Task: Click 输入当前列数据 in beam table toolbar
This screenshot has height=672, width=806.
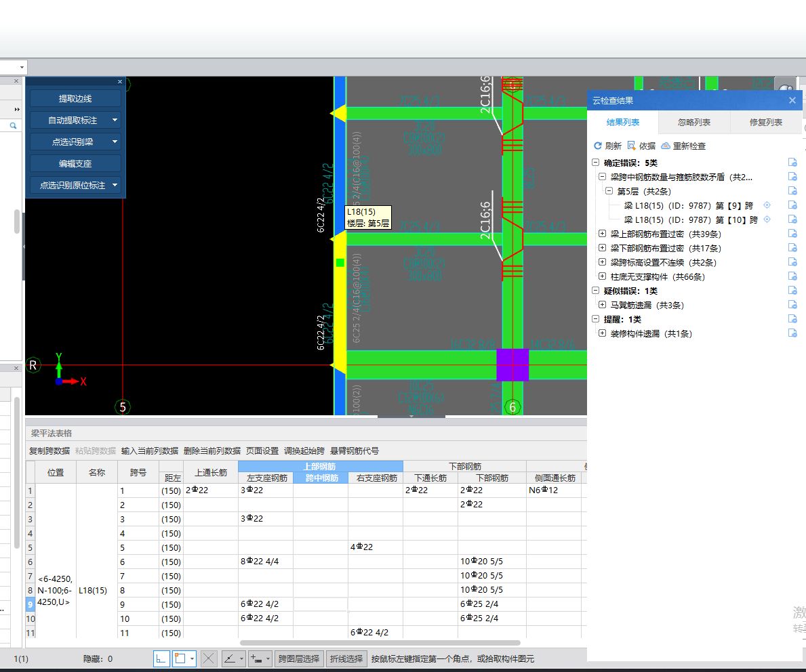Action: [x=150, y=450]
